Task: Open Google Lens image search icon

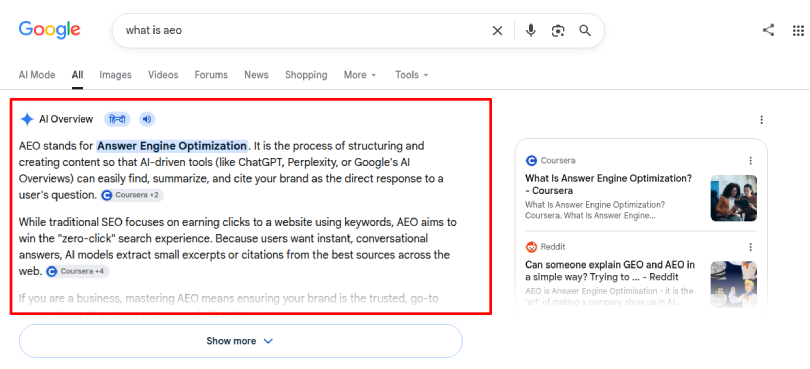Action: [x=558, y=31]
